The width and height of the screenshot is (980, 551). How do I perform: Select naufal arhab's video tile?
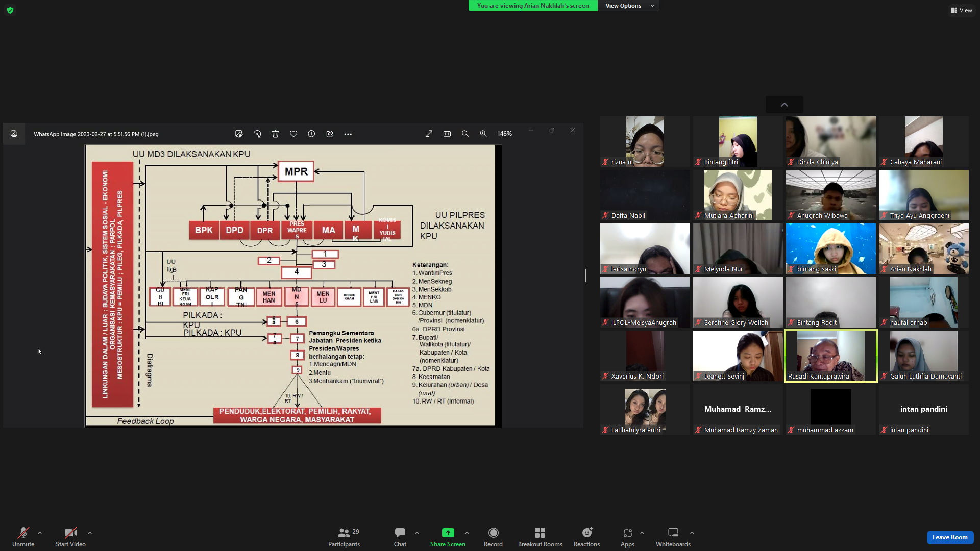tap(924, 302)
